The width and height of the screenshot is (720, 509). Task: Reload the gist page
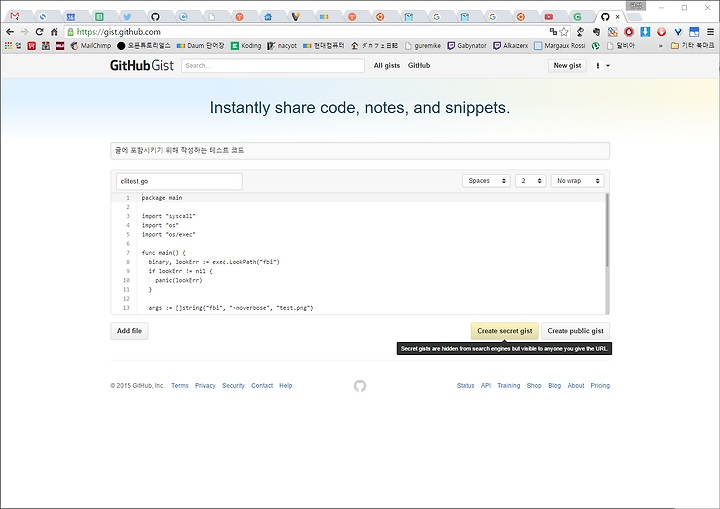coord(39,32)
